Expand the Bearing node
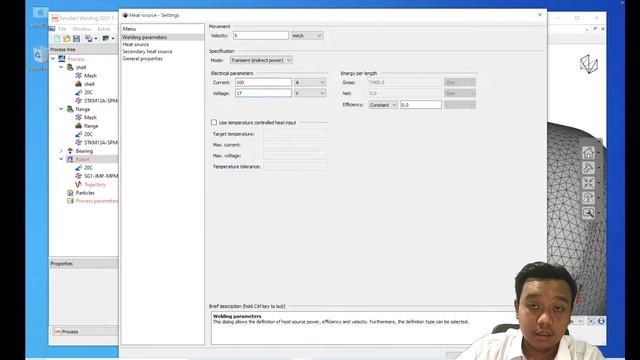Viewport: 640px width, 360px height. 61,151
